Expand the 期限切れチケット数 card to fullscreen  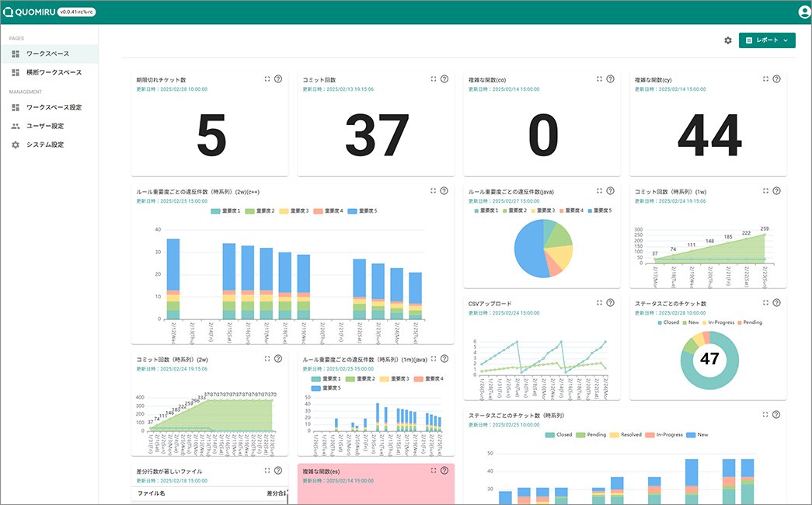coord(267,79)
